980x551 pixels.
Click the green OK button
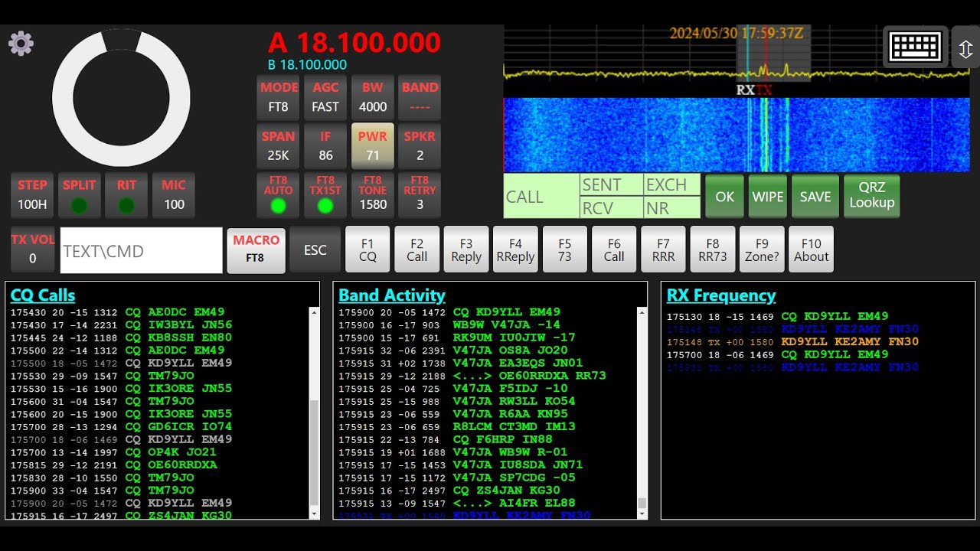click(x=724, y=197)
